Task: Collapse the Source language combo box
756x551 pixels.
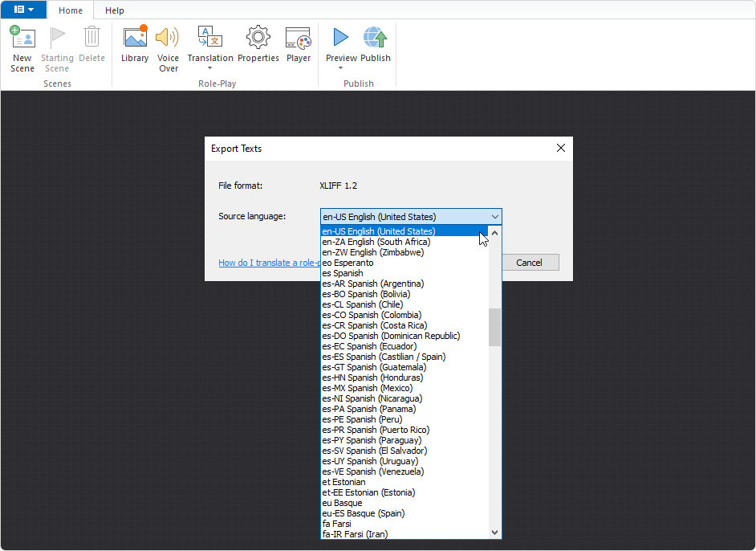Action: 494,217
